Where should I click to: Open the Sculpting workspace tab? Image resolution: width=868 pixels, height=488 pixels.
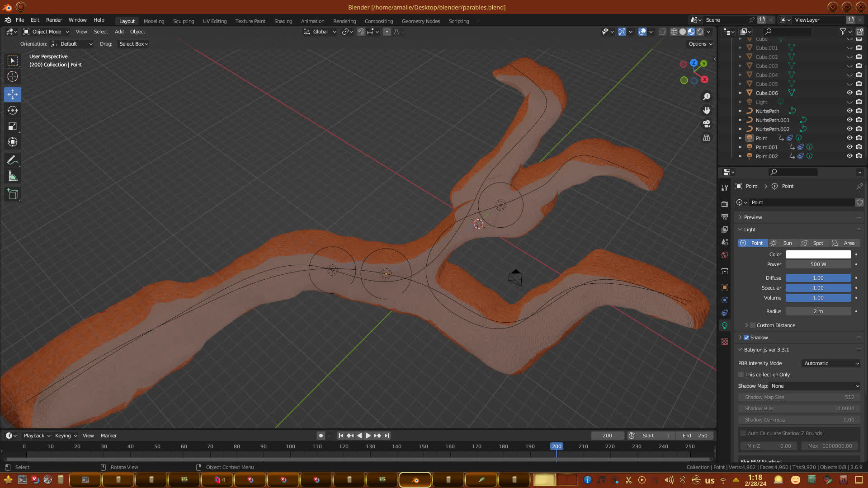click(x=183, y=21)
